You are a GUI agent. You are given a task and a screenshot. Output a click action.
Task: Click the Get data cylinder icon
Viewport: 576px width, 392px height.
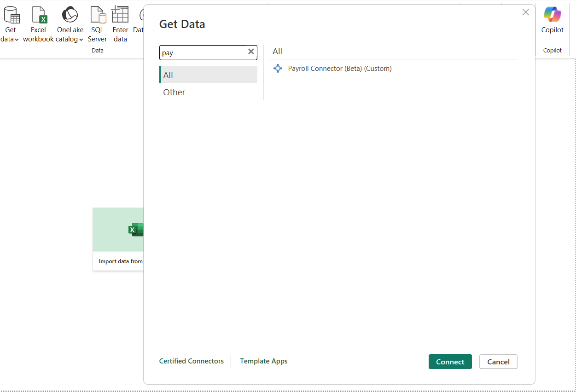11,15
